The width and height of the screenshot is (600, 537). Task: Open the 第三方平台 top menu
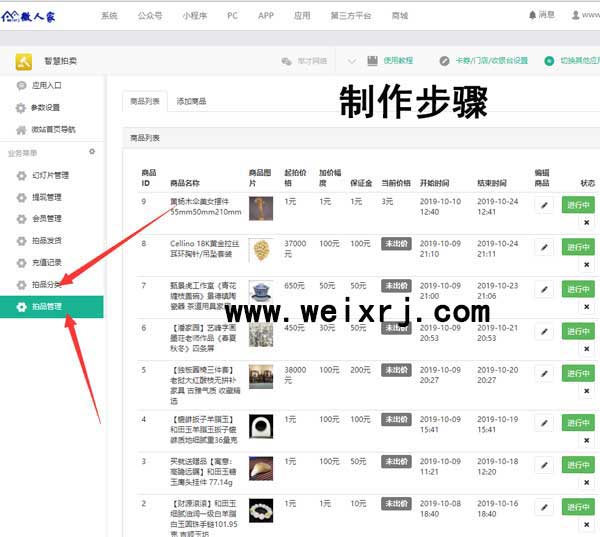(351, 16)
